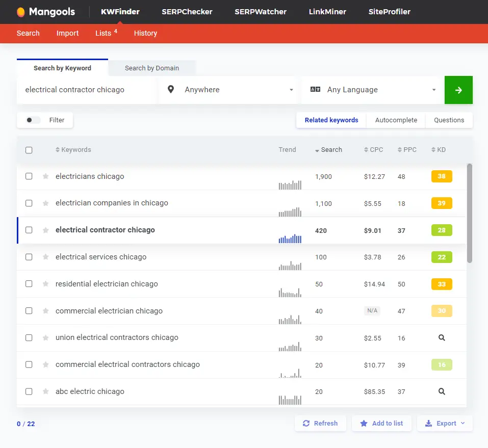Image resolution: width=488 pixels, height=448 pixels.
Task: Open SERPChecker in top navigation
Action: [x=187, y=12]
